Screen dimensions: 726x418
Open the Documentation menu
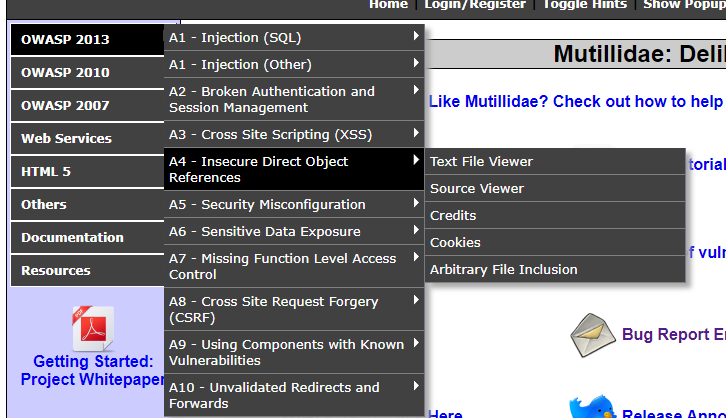click(x=88, y=237)
